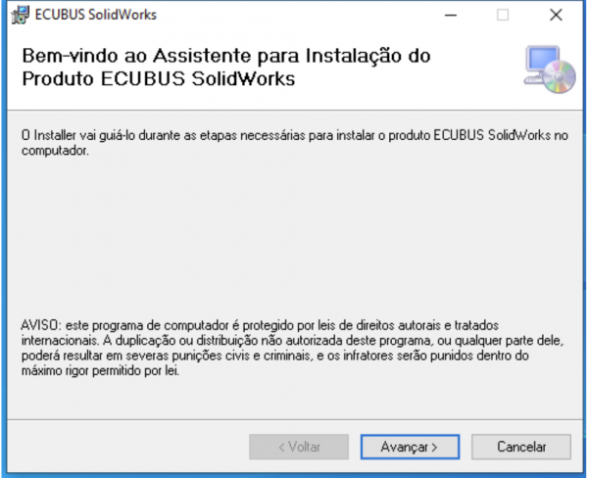Click the Bem-vindo ao Assistente heading line

(226, 56)
